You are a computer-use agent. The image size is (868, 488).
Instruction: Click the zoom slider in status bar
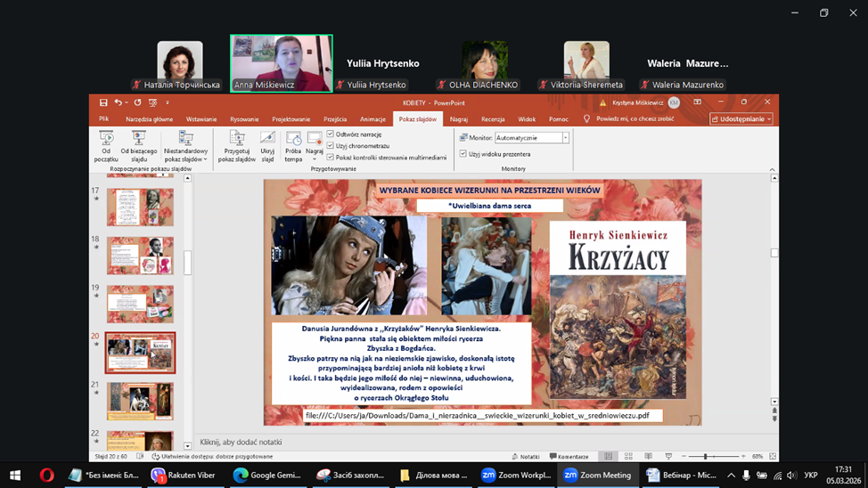tap(705, 457)
